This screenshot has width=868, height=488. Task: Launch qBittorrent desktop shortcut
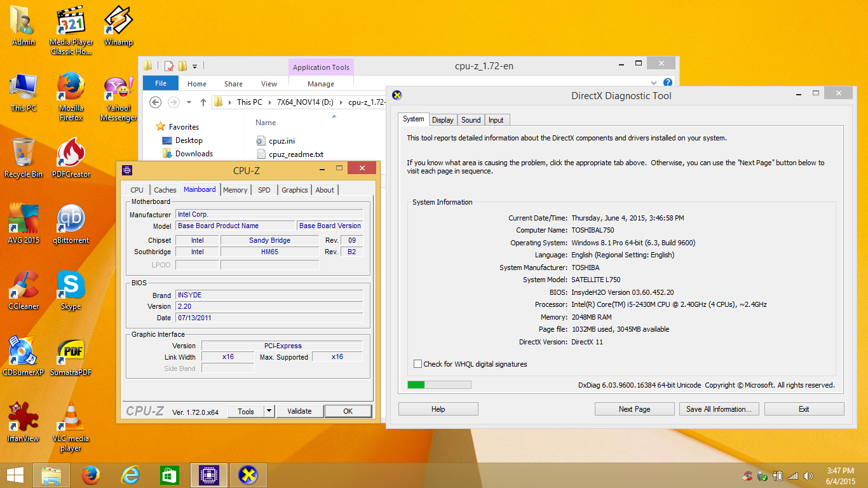71,224
